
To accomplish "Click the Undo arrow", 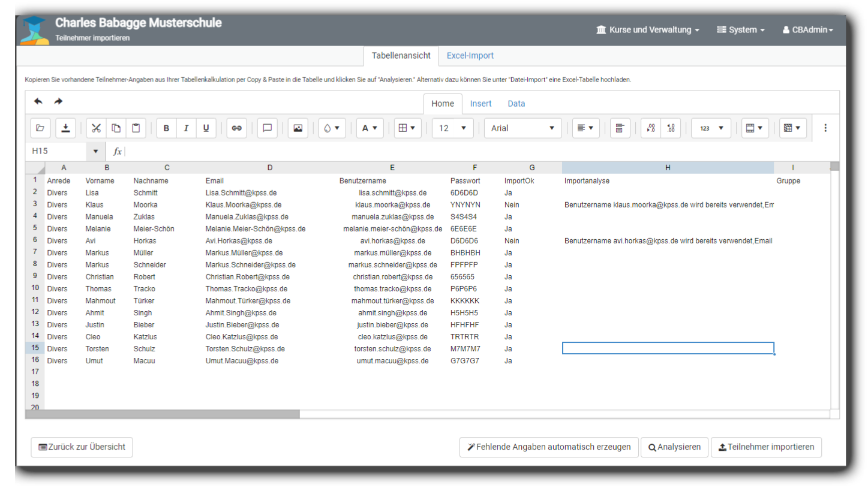I will (38, 101).
